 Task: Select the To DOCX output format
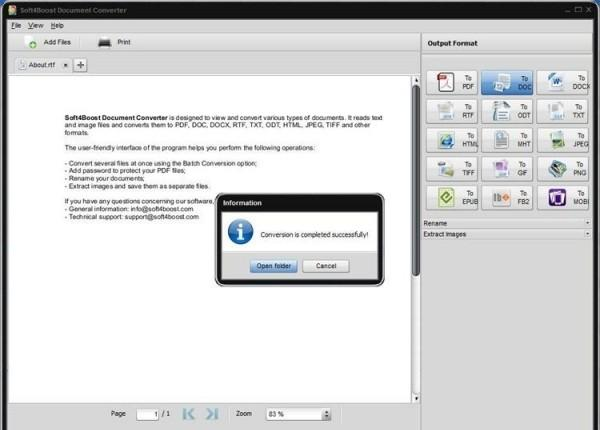pyautogui.click(x=563, y=82)
